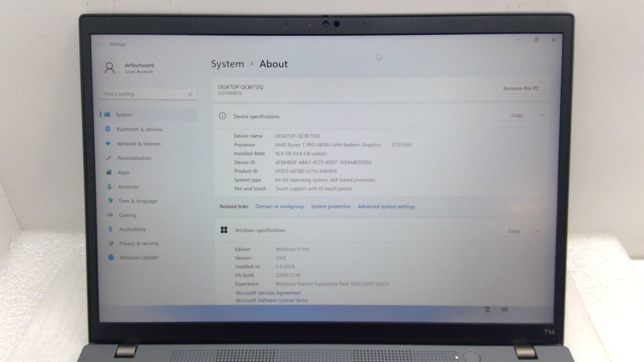Collapse the Device specifications section
The width and height of the screenshot is (644, 362).
(541, 116)
